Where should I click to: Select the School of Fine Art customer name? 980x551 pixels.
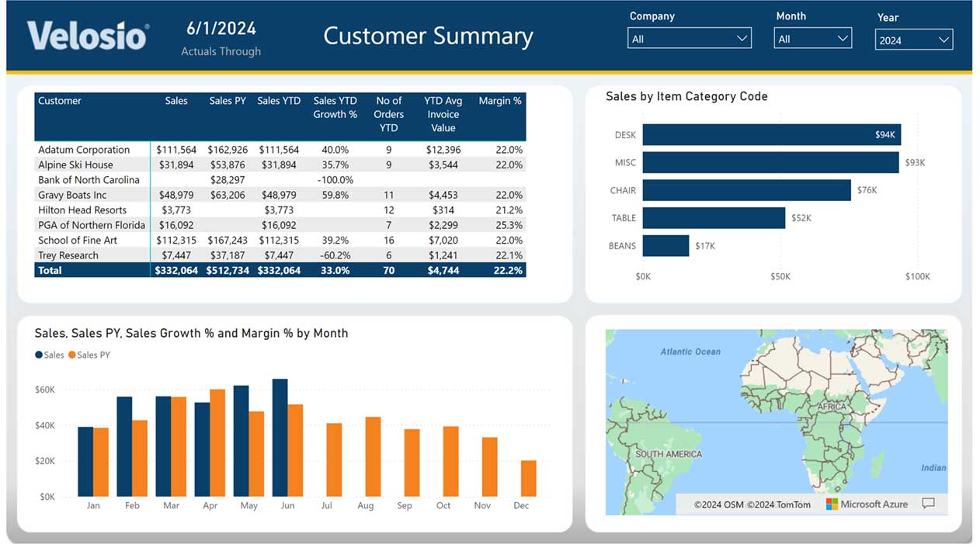[78, 241]
